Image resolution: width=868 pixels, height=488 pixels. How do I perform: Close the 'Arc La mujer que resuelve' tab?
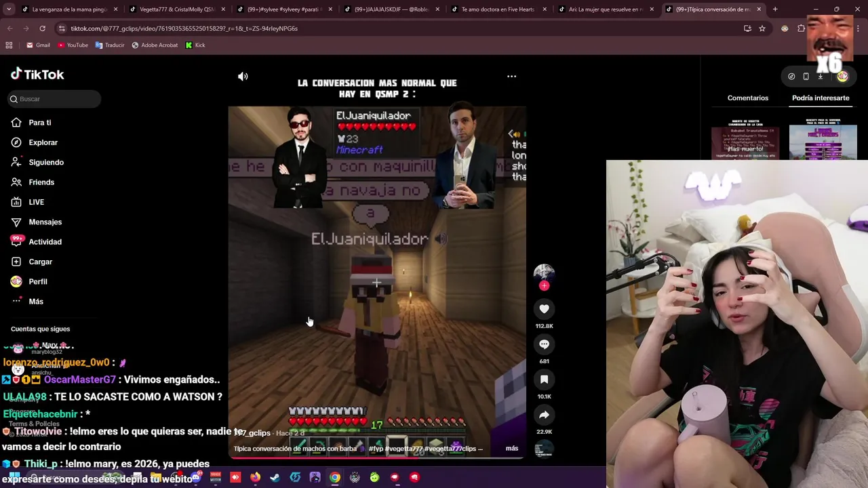click(652, 9)
